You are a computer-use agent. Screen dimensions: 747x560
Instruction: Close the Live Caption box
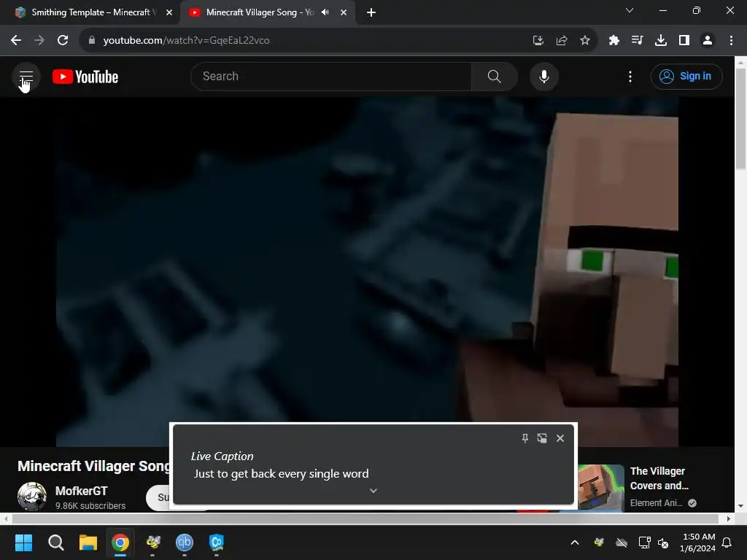click(x=560, y=438)
